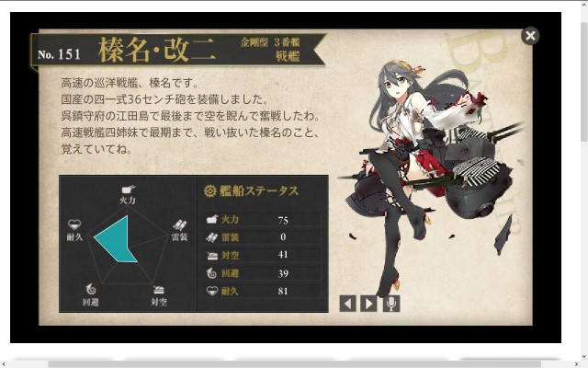Click the vertical scrollbar on the right edge
588x368 pixels.
click(x=584, y=83)
